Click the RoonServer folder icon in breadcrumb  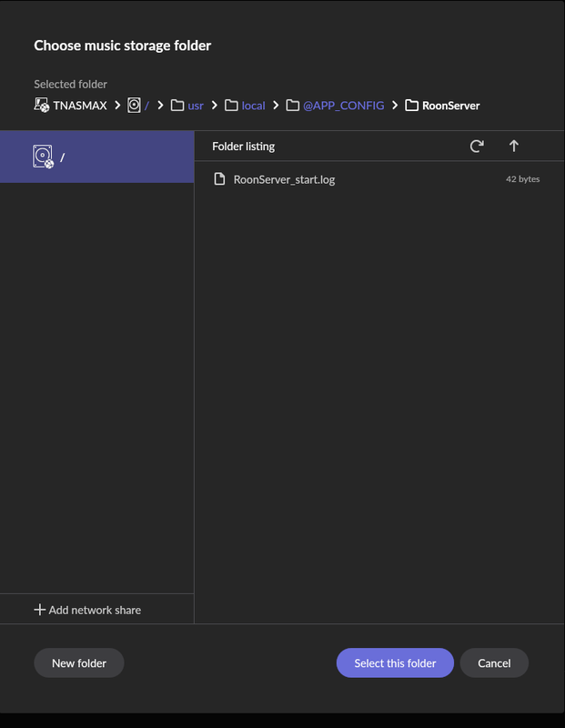click(411, 106)
